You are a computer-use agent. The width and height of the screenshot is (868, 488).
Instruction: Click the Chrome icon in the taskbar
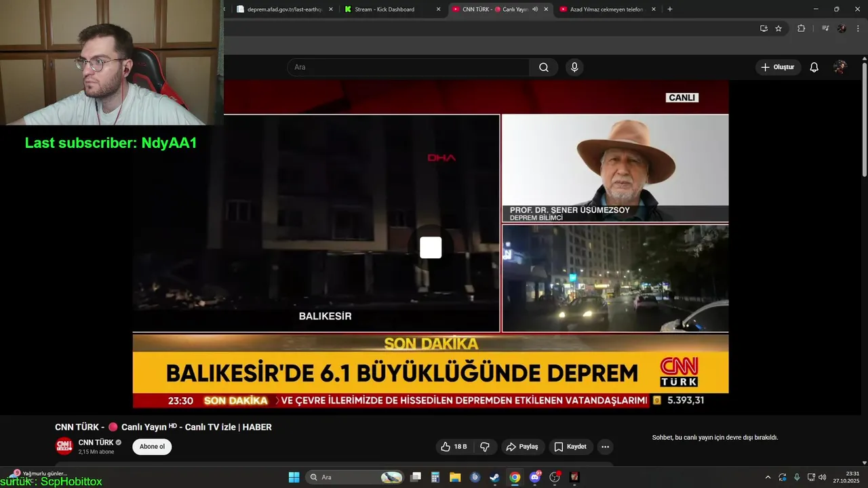tap(515, 477)
